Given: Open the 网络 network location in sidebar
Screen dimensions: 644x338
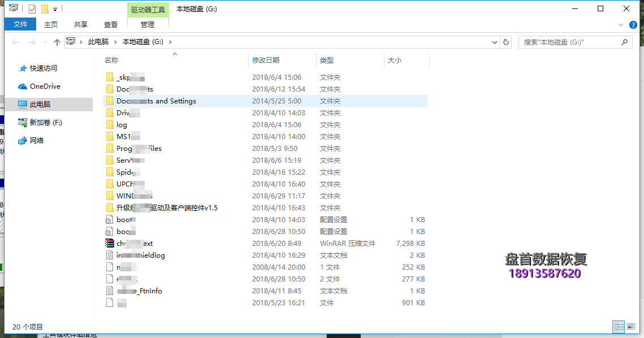Looking at the screenshot, I should point(36,141).
